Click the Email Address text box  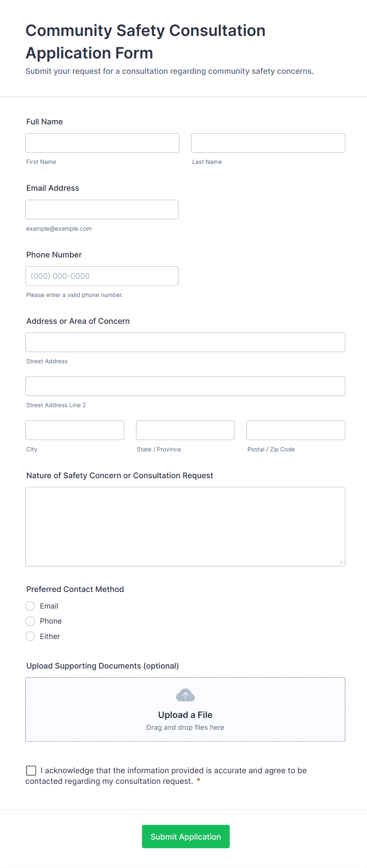click(102, 209)
